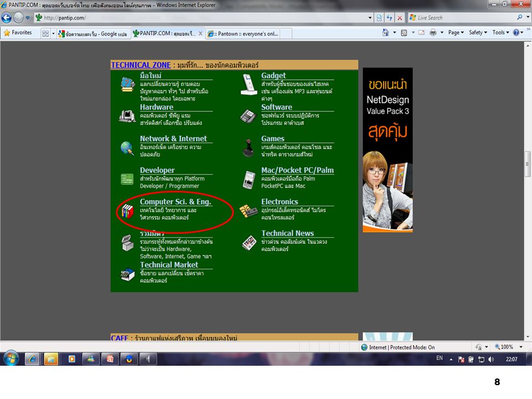Image resolution: width=532 pixels, height=399 pixels.
Task: Click the NetDesign Value Pack 3 banner
Action: coord(388,150)
